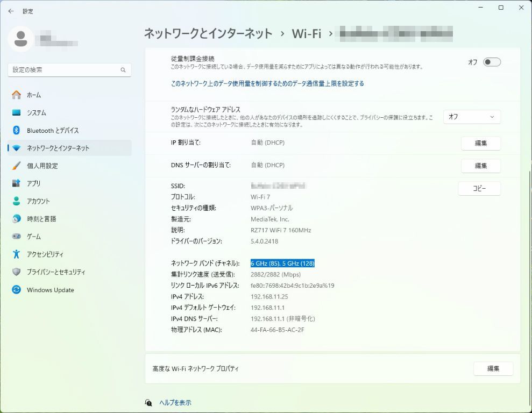Select the システム monitor icon
532x413 pixels.
pos(16,113)
